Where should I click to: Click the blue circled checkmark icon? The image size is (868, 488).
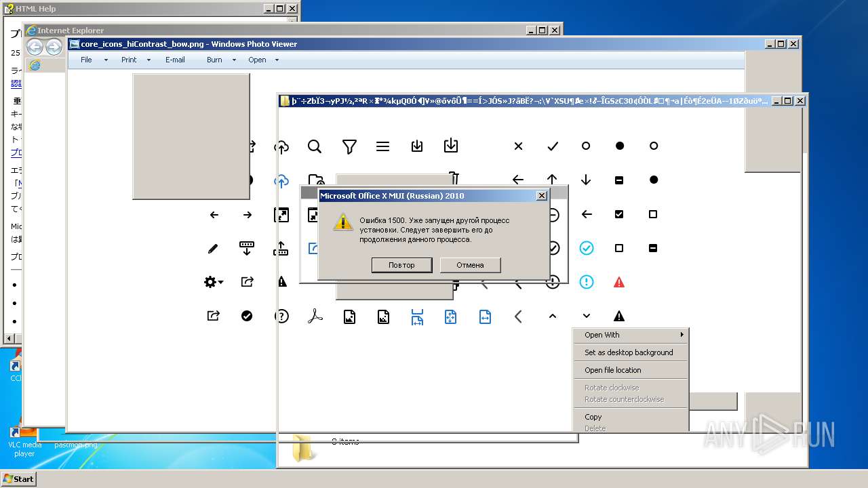(x=586, y=248)
